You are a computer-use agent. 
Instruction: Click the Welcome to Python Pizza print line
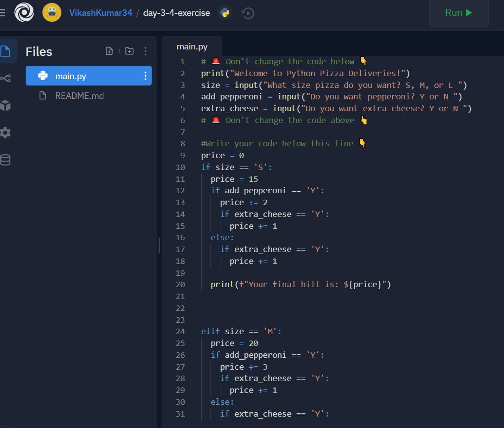(305, 74)
